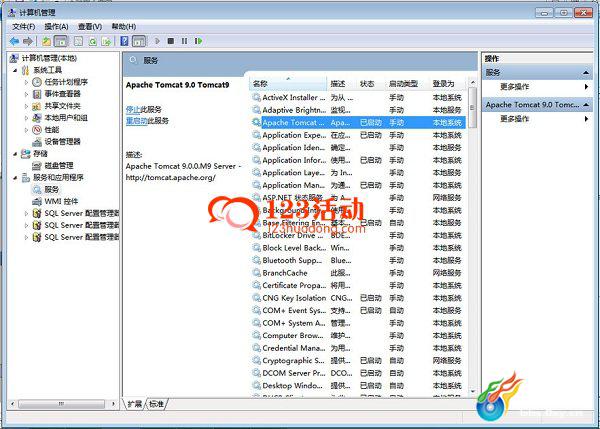Open the Help toolbar icon

124,41
